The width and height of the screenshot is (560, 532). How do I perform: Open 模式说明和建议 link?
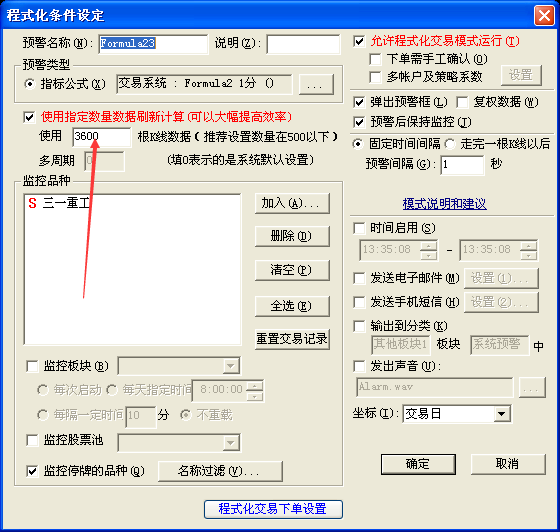click(x=444, y=204)
